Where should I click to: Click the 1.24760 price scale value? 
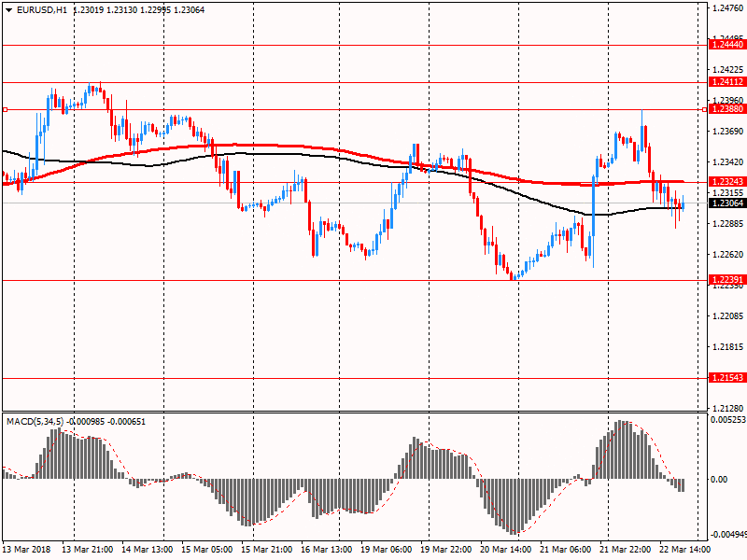[x=728, y=7]
